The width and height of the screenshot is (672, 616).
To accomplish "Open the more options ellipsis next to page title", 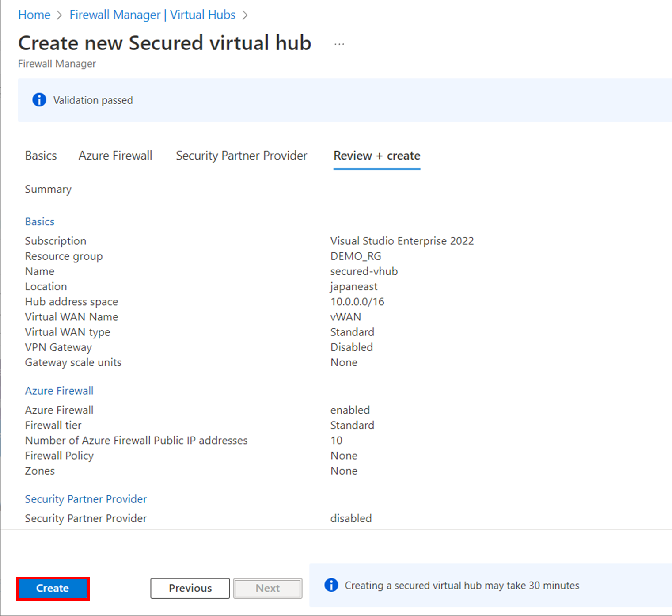I will pyautogui.click(x=339, y=43).
